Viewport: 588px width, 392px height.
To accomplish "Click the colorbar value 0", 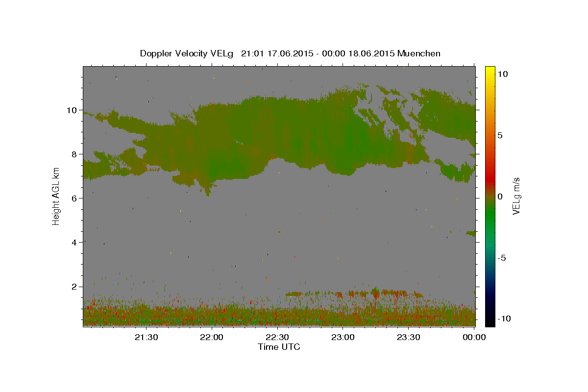I will [500, 196].
